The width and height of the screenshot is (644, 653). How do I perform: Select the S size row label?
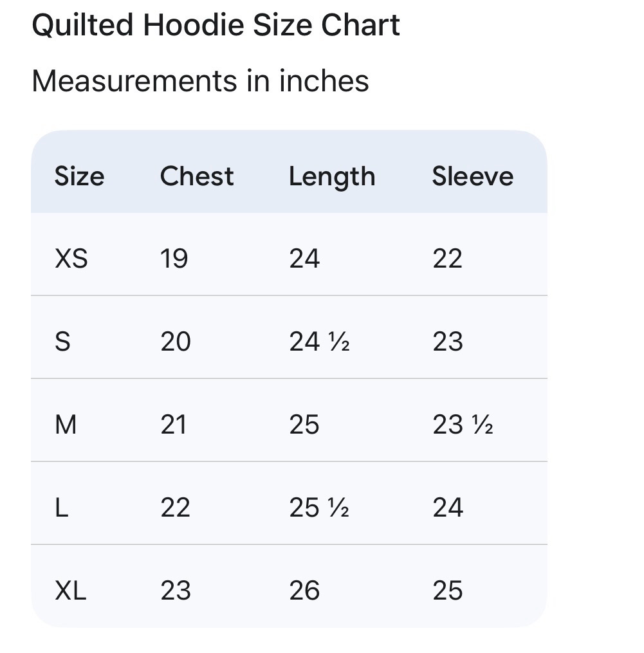tap(62, 342)
